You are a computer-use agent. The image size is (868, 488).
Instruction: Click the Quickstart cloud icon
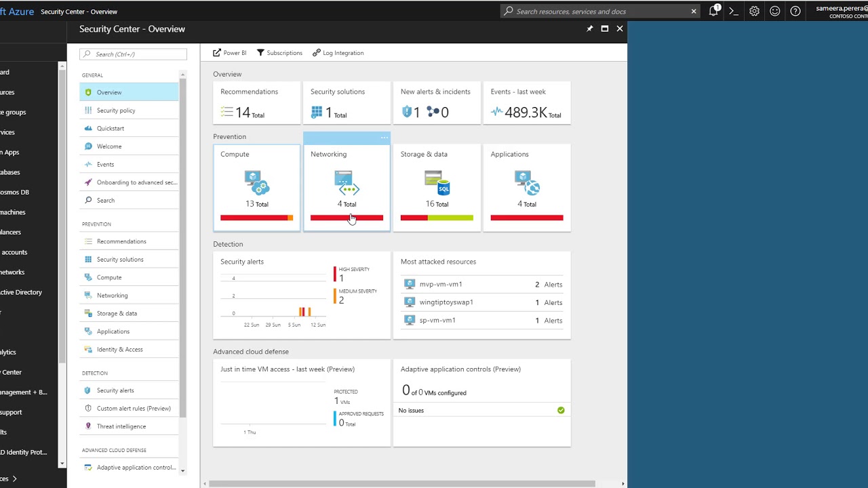[x=88, y=128]
